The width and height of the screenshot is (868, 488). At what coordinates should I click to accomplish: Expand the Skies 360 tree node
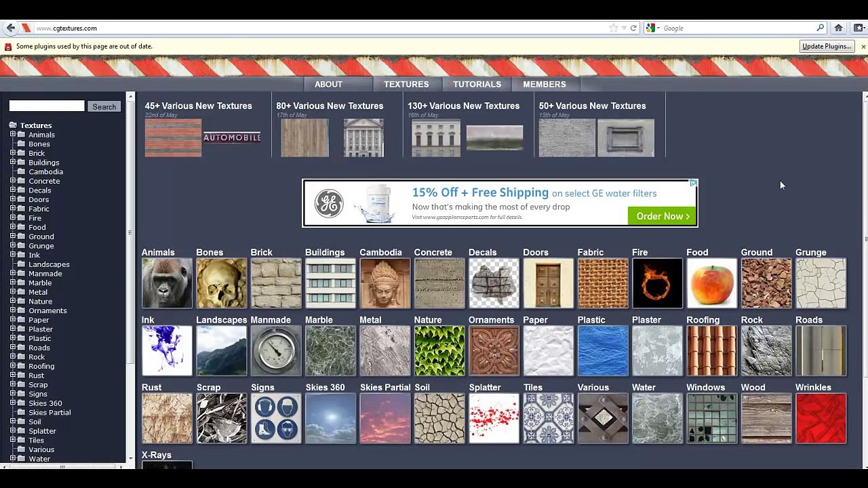pos(12,403)
